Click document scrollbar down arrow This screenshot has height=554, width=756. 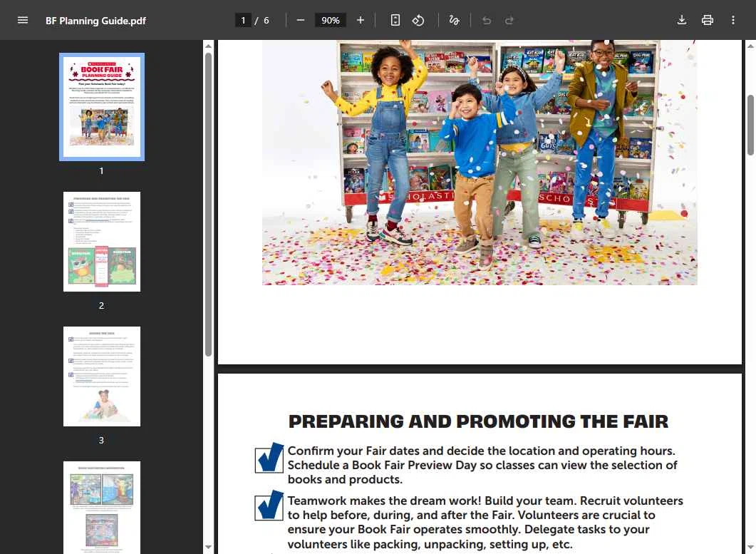[750, 548]
